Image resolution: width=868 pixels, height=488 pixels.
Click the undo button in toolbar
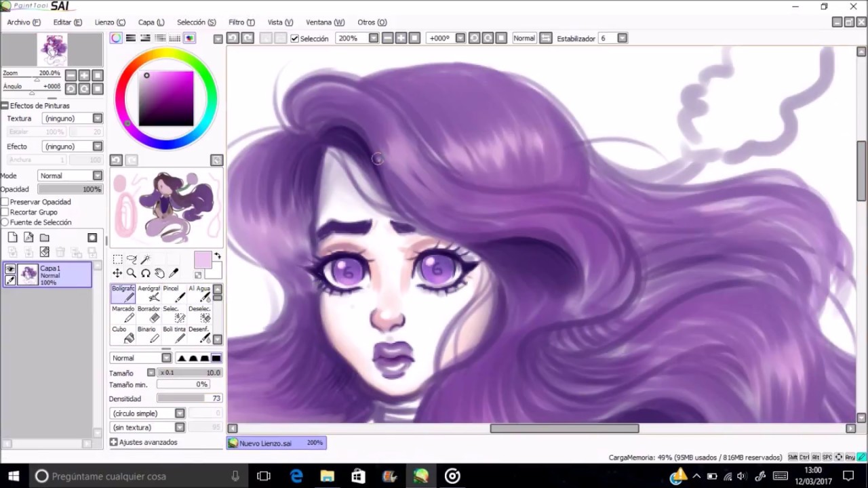[233, 39]
